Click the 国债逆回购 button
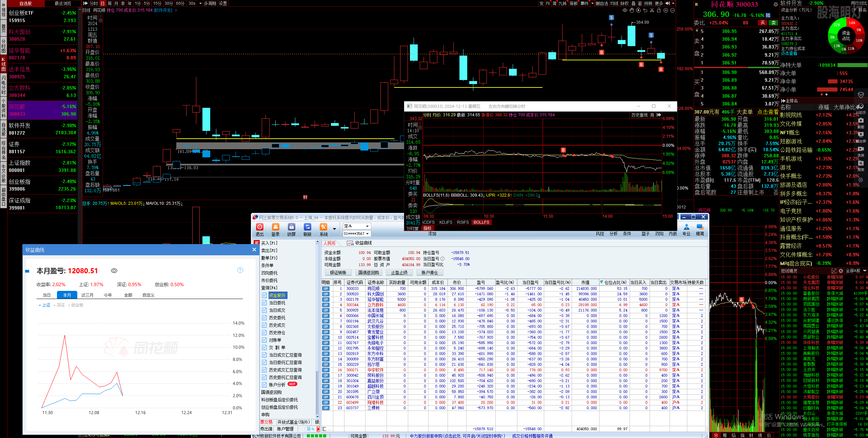The width and height of the screenshot is (868, 438). click(x=369, y=273)
